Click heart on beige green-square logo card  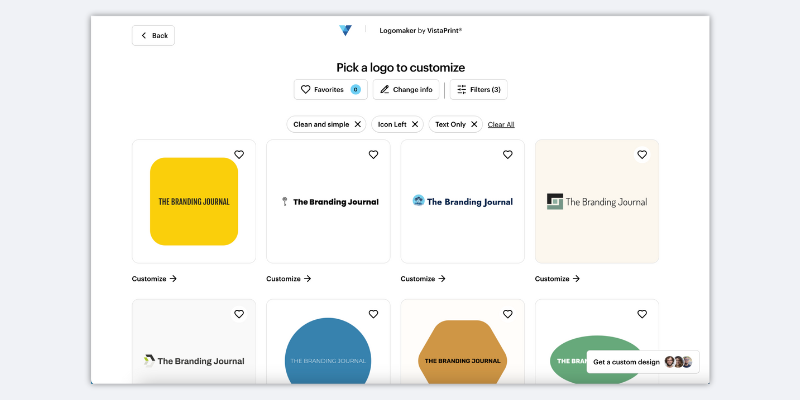tap(642, 155)
